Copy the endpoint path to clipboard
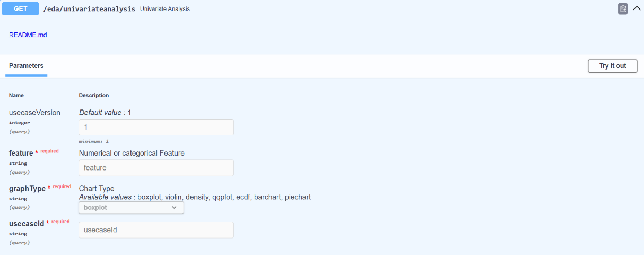 click(x=623, y=8)
